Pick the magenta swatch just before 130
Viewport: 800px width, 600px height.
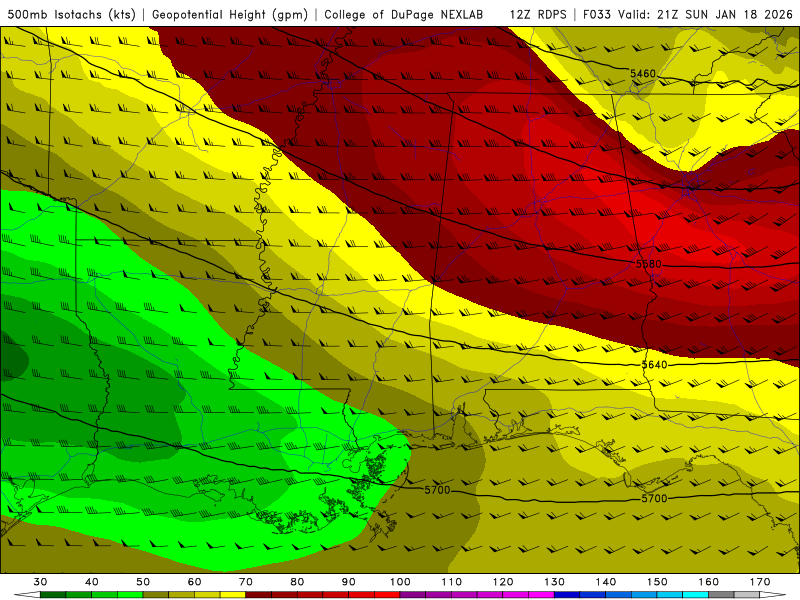[541, 595]
